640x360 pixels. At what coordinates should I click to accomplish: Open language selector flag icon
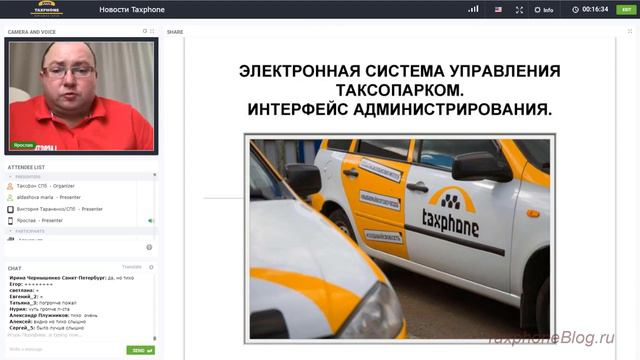point(498,9)
